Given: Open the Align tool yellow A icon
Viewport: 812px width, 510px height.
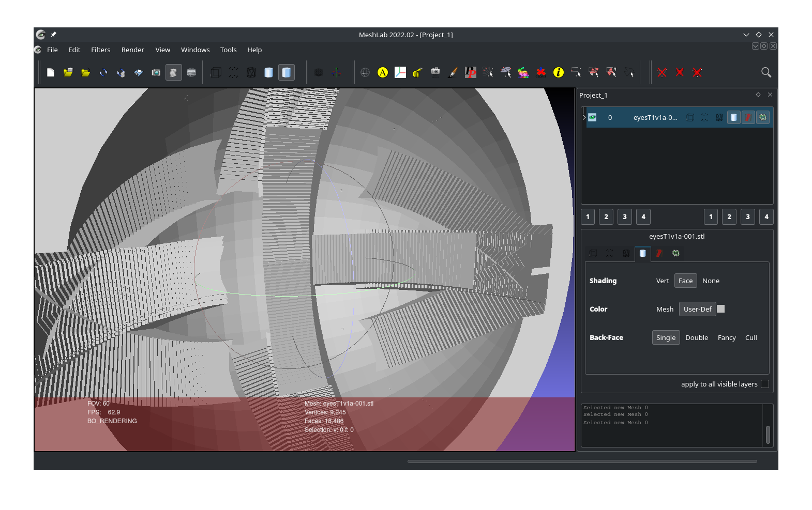Looking at the screenshot, I should point(383,72).
